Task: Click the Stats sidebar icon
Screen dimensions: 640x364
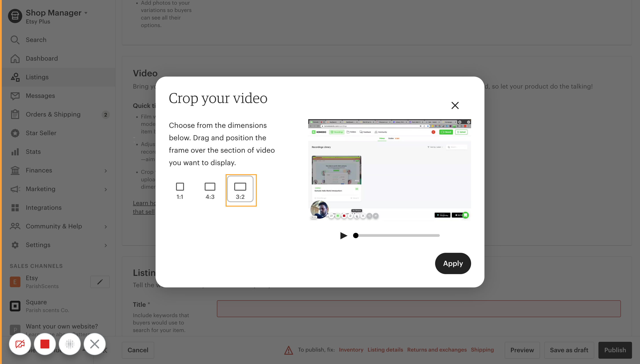Action: 14,152
